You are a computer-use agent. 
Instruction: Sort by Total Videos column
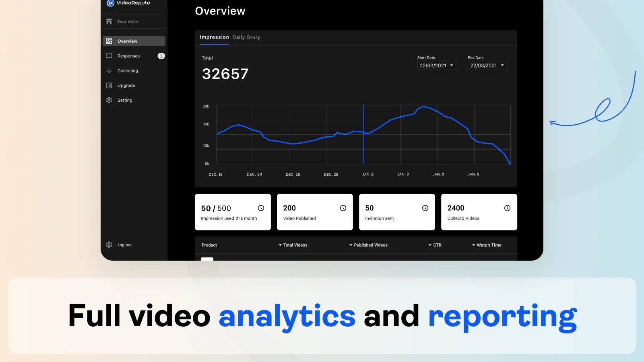tap(293, 245)
